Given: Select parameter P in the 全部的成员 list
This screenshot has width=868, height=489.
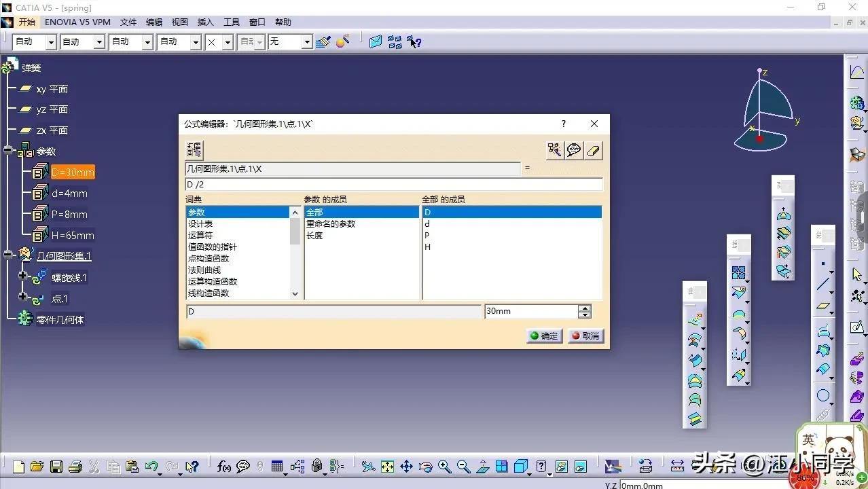Looking at the screenshot, I should pos(475,235).
